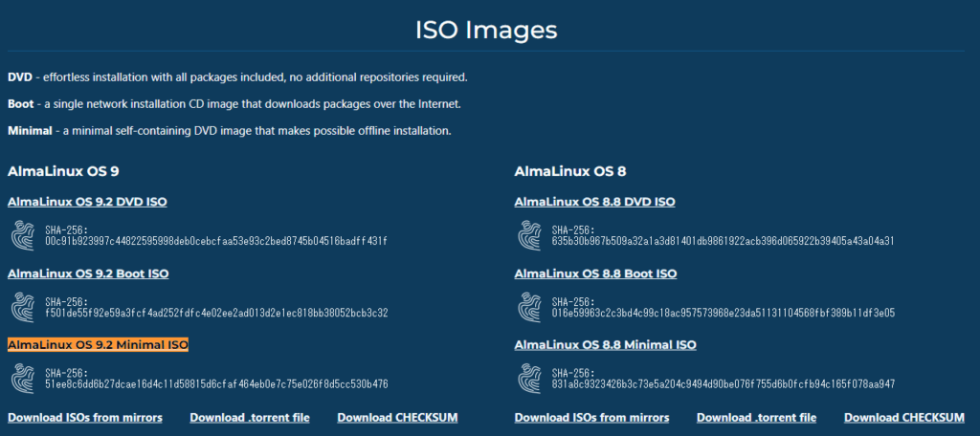
Task: Click the checksum icon beside 8.8 Minimal ISO hash
Action: [x=530, y=379]
